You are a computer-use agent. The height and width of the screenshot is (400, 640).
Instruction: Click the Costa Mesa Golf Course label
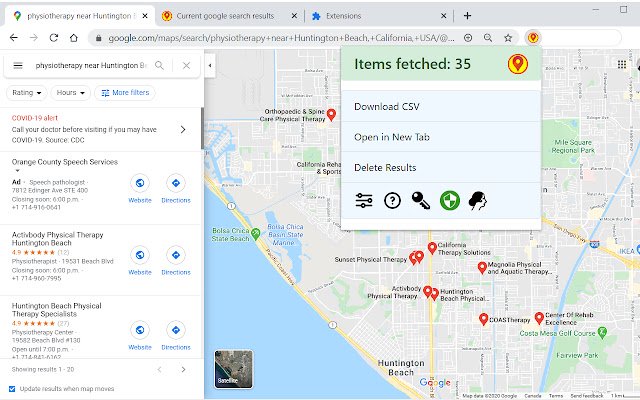pos(558,333)
